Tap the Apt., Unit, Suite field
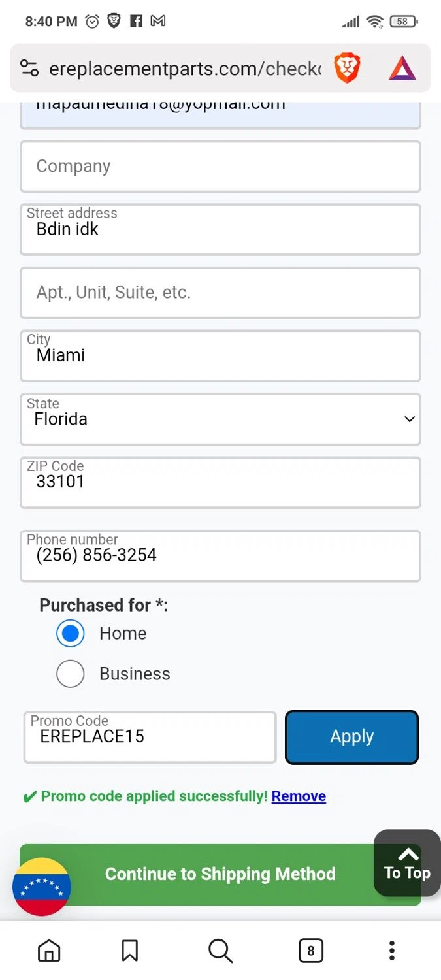 click(220, 293)
